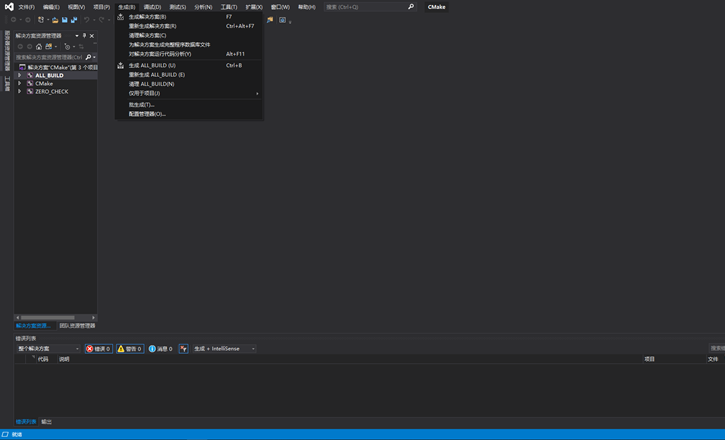Switch to the Error List bottom tab
725x440 pixels.
coord(26,422)
